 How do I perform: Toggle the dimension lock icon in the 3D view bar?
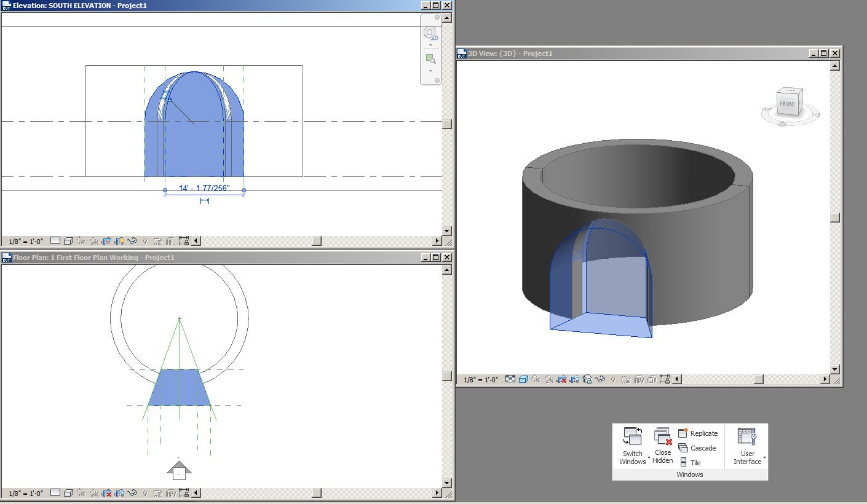665,379
